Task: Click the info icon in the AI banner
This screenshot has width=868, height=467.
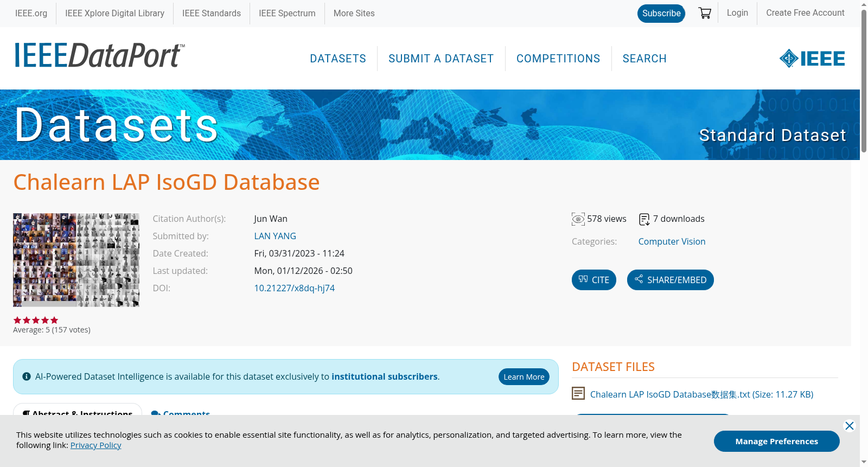Action: pos(27,376)
